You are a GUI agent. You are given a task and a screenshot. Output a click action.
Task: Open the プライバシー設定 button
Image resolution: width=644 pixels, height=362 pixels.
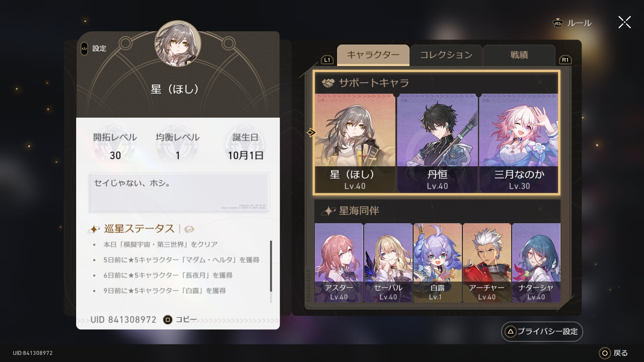542,331
